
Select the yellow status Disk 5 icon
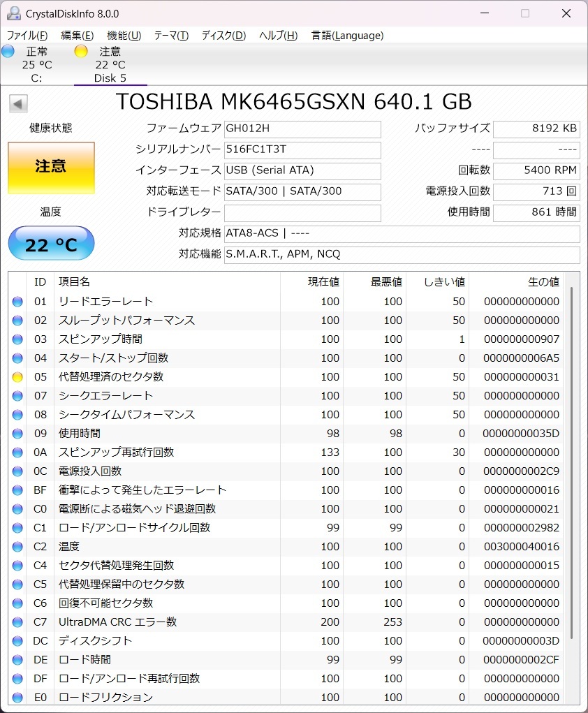tap(81, 51)
